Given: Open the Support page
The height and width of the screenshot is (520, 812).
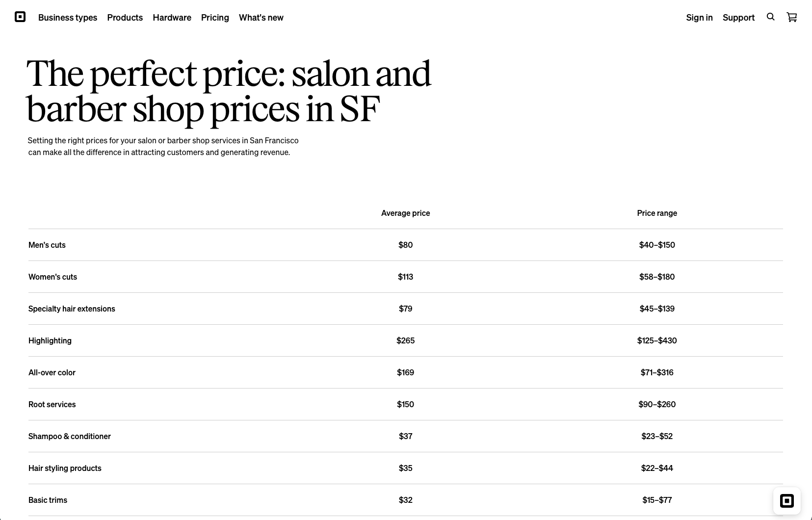Looking at the screenshot, I should coord(738,18).
